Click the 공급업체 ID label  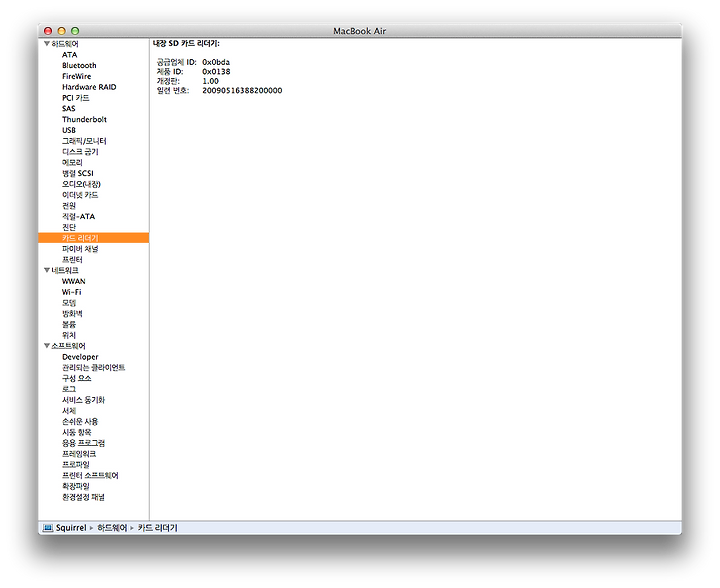(x=176, y=62)
